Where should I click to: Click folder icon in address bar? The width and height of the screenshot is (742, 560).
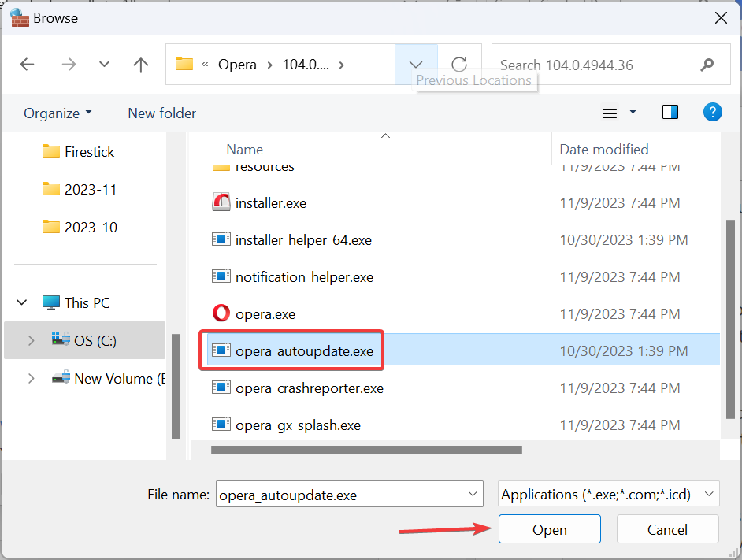pyautogui.click(x=184, y=64)
